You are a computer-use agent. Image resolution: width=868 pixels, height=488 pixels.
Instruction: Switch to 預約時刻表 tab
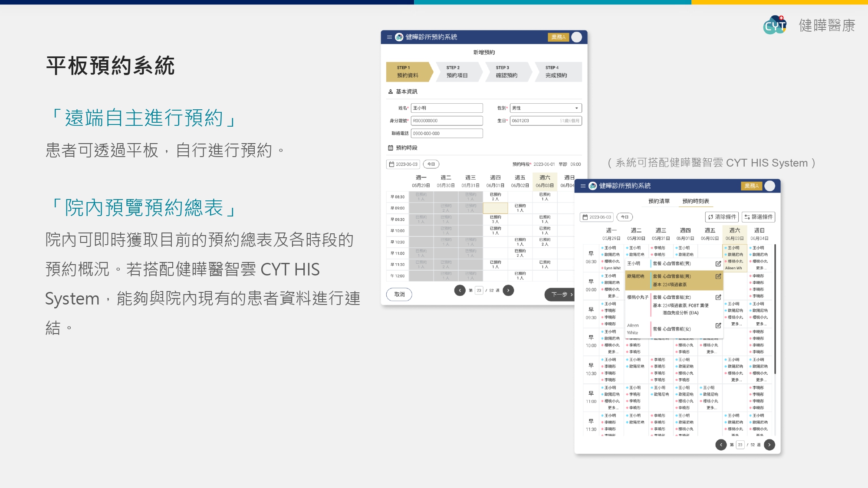(696, 201)
